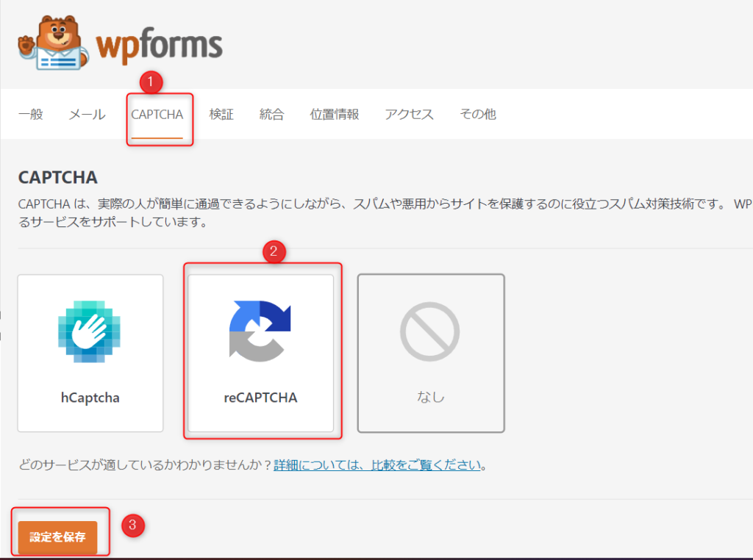Select the なし prohibited-circle icon
This screenshot has width=753, height=560.
coord(429,331)
